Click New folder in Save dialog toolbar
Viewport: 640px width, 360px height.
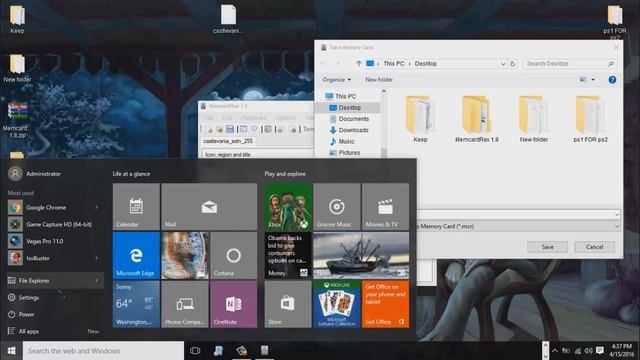coord(379,80)
